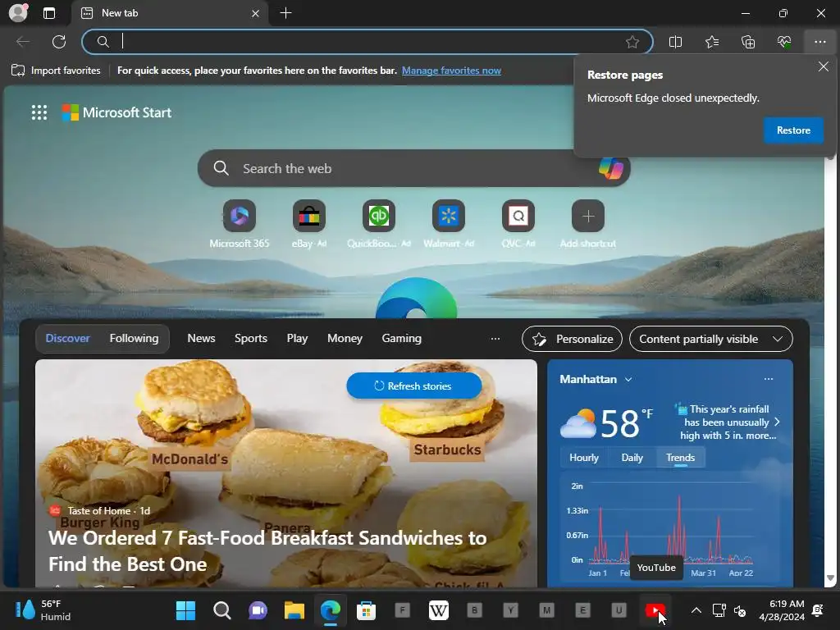Open File Explorer from taskbar

tap(294, 610)
